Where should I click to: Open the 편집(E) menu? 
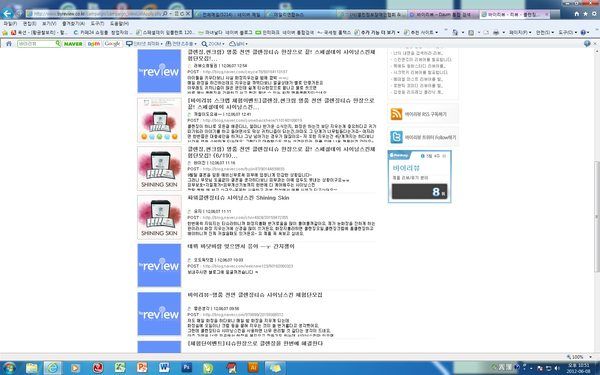tap(29, 24)
